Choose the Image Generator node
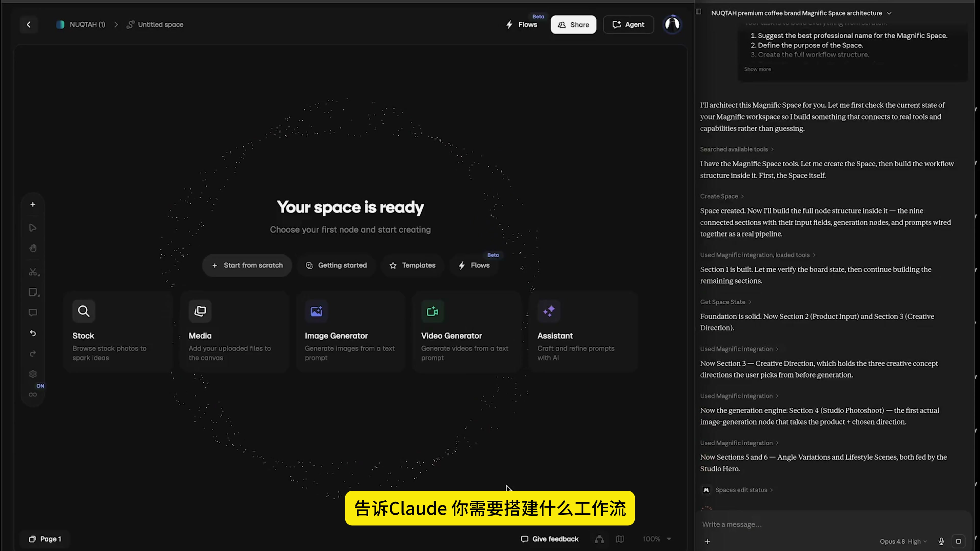This screenshot has width=980, height=551. coord(350,332)
